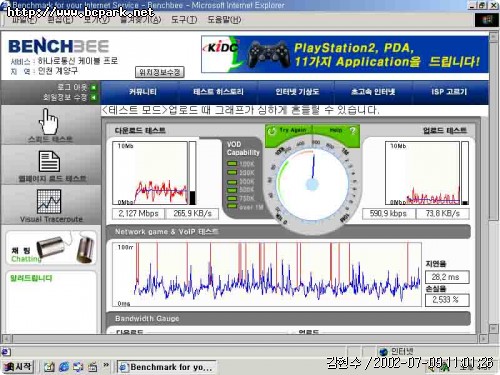Click the Help question mark icon

coord(353,131)
